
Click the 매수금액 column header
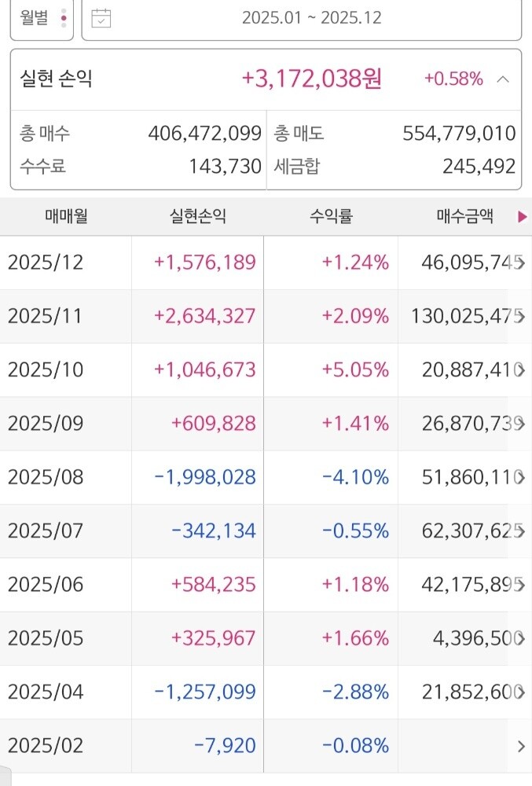click(x=464, y=217)
